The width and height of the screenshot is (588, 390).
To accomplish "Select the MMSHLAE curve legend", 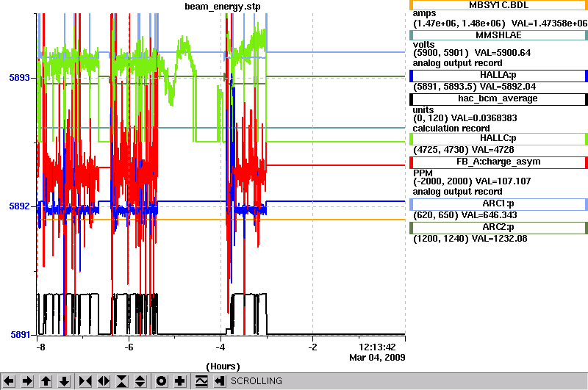I will click(498, 35).
